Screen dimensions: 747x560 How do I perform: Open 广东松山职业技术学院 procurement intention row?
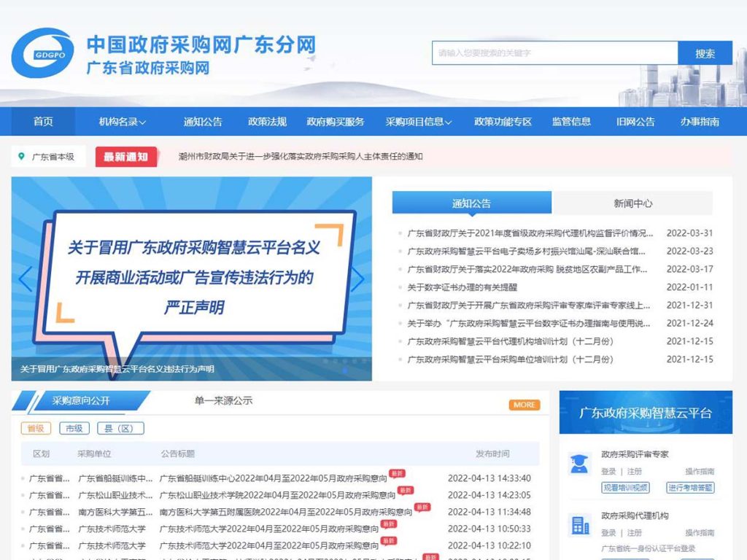[x=277, y=495]
